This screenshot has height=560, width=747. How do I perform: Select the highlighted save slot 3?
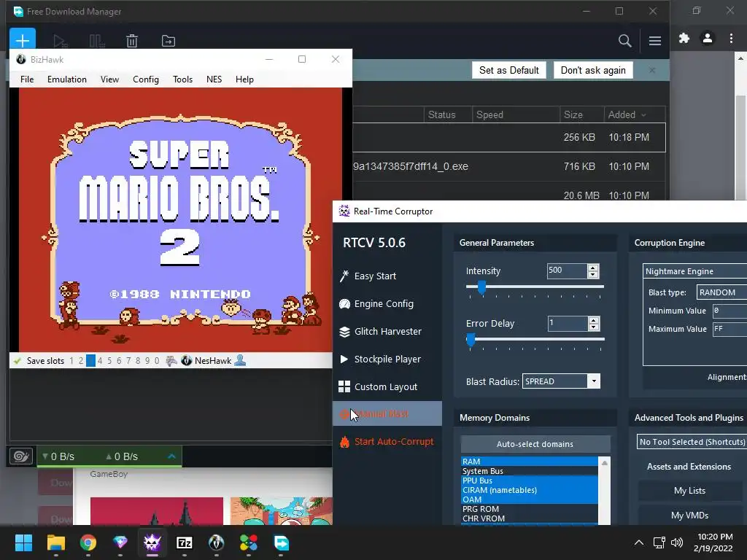pyautogui.click(x=90, y=361)
